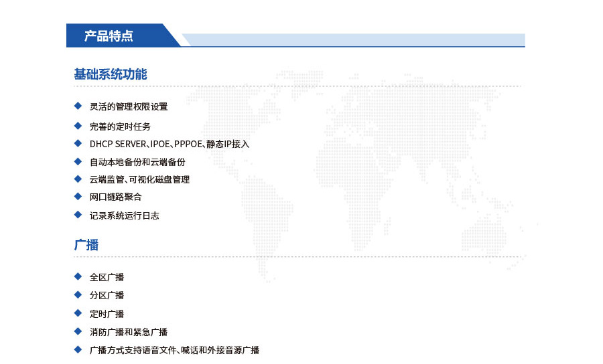
Task: Tap the diamond bullet before 广播方式支持语音文件 line
Action: click(78, 349)
